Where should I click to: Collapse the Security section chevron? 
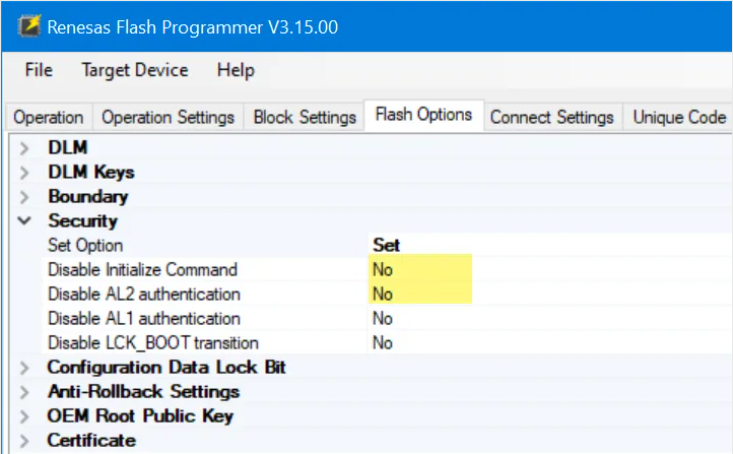24,221
